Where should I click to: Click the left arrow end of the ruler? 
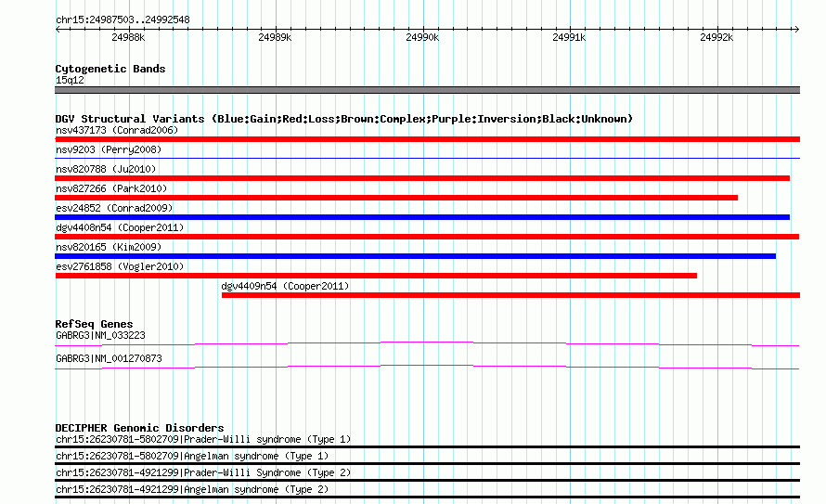(x=58, y=30)
